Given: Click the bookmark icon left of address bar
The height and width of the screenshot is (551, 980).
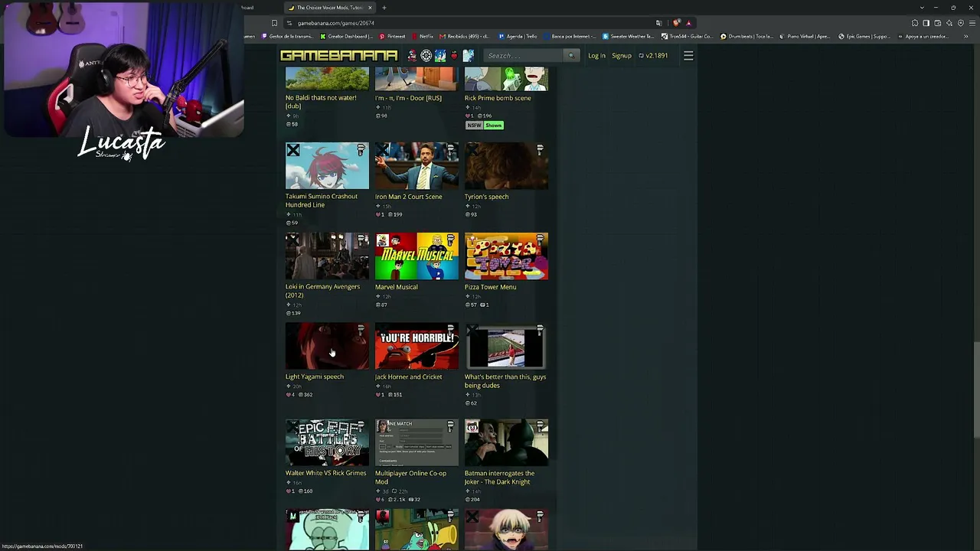Looking at the screenshot, I should 274,23.
